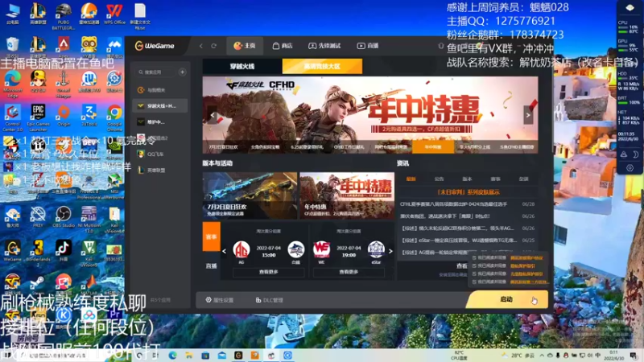Open the settings gear on the monitor widget
Image resolution: width=644 pixels, height=362 pixels.
[x=630, y=168]
